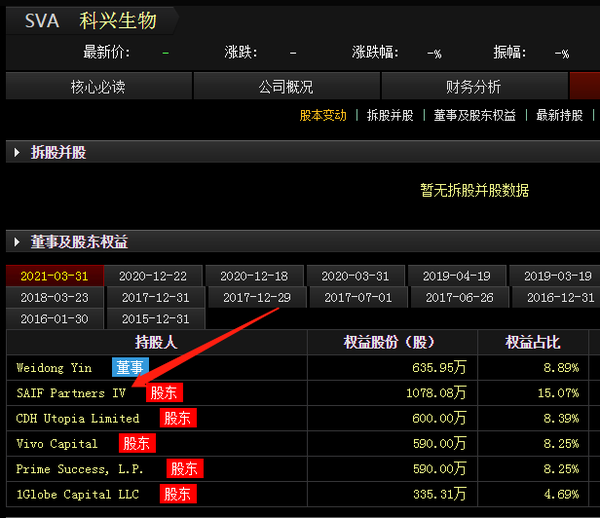Click the 涨跌幅 label
The width and height of the screenshot is (600, 518).
tap(375, 52)
